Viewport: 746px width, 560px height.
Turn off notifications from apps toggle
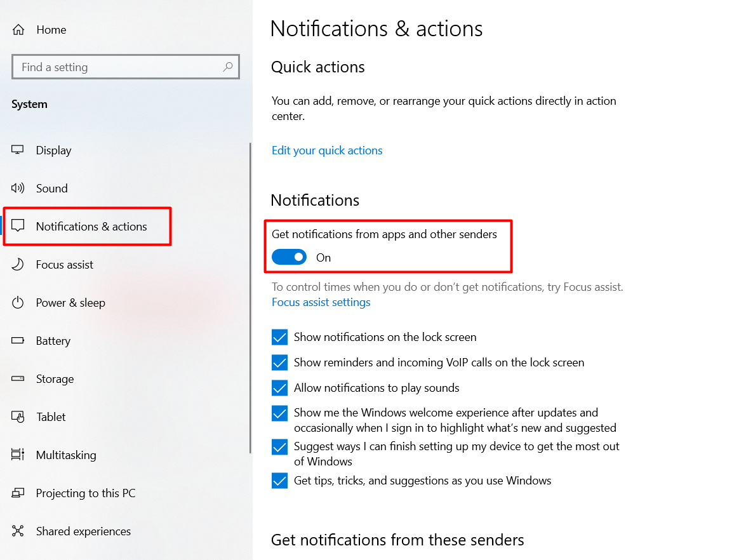point(290,257)
